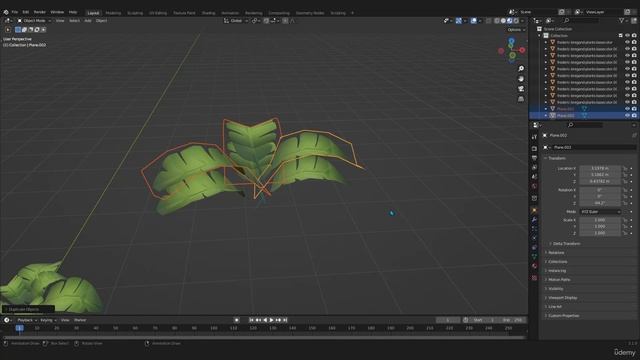Switch perspective/orthographic with the grid icon
Screen dimensions: 640x360
click(x=521, y=99)
